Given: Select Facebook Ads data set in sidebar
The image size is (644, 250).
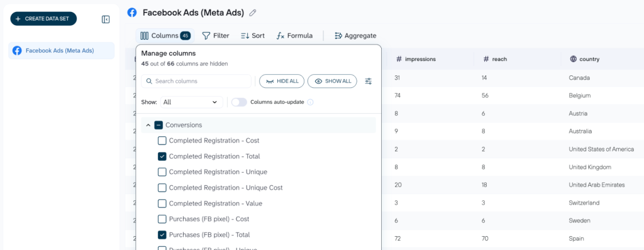Looking at the screenshot, I should pyautogui.click(x=61, y=51).
